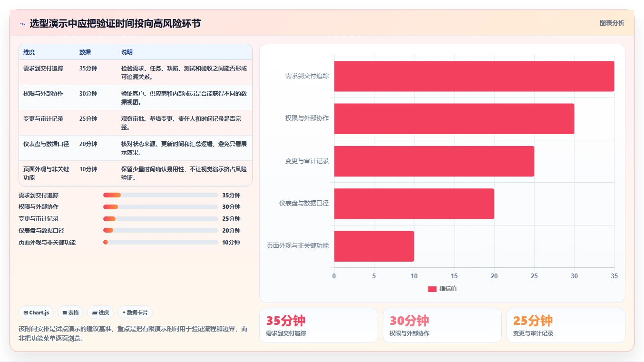The height and width of the screenshot is (362, 644).
Task: Click chart y-axis label 变更与审计记录
Action: coord(307,161)
